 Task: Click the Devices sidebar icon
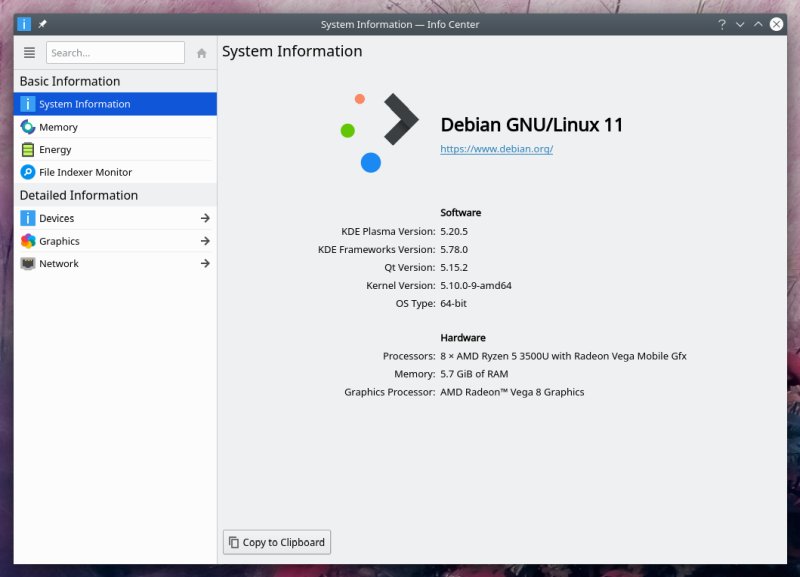coord(28,218)
